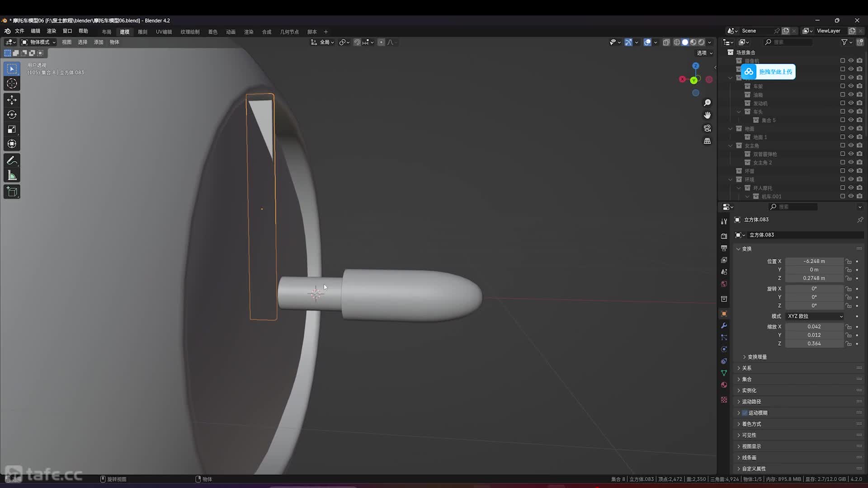The width and height of the screenshot is (868, 488).
Task: Open the World properties tab
Action: [x=724, y=284]
